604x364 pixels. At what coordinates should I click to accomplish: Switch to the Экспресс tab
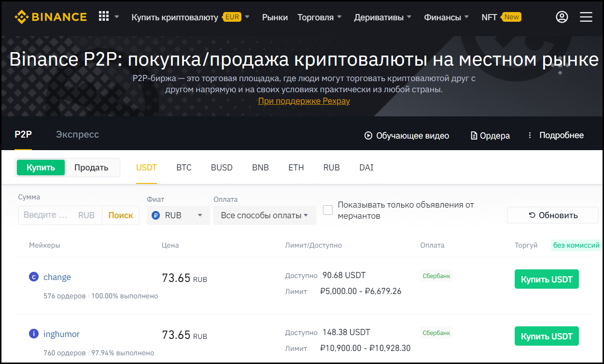(77, 135)
